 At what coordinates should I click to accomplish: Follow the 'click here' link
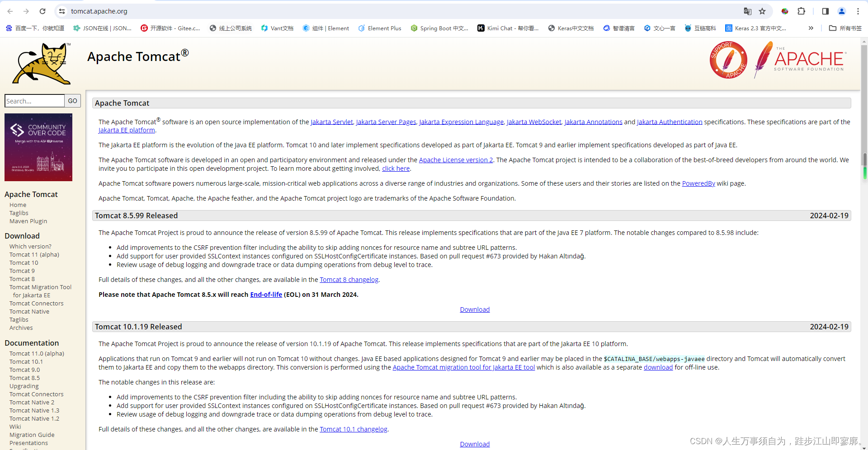[x=396, y=169]
